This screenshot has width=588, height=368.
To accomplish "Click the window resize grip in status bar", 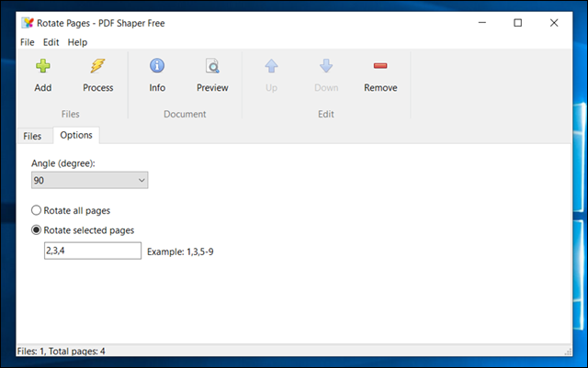I will pyautogui.click(x=568, y=351).
